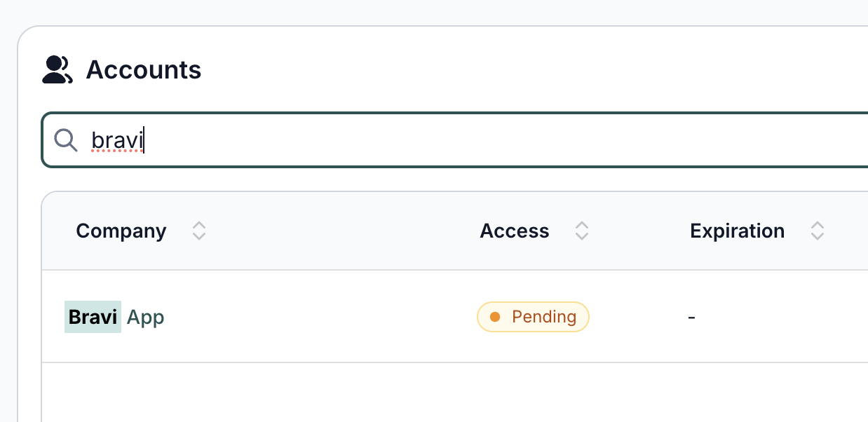Click the Company column header label
The image size is (868, 422).
pos(121,231)
